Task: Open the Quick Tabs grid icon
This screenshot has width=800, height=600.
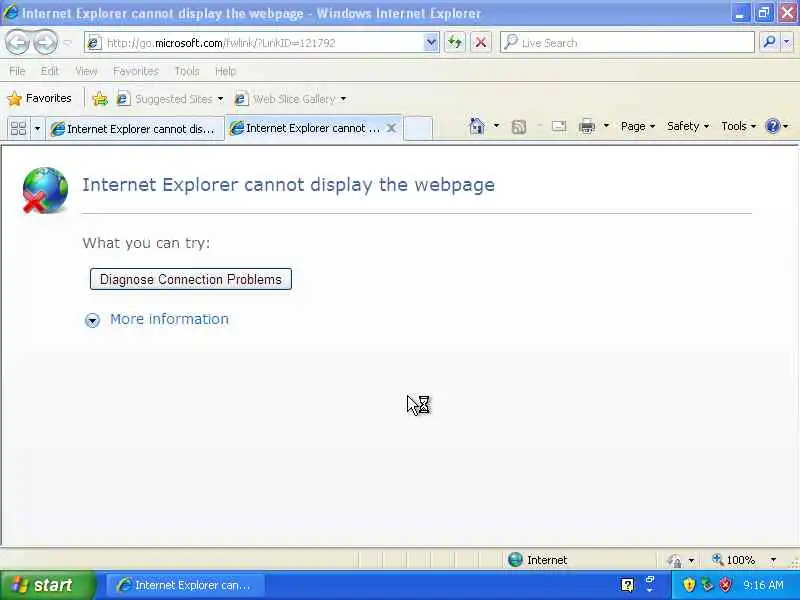Action: point(18,129)
